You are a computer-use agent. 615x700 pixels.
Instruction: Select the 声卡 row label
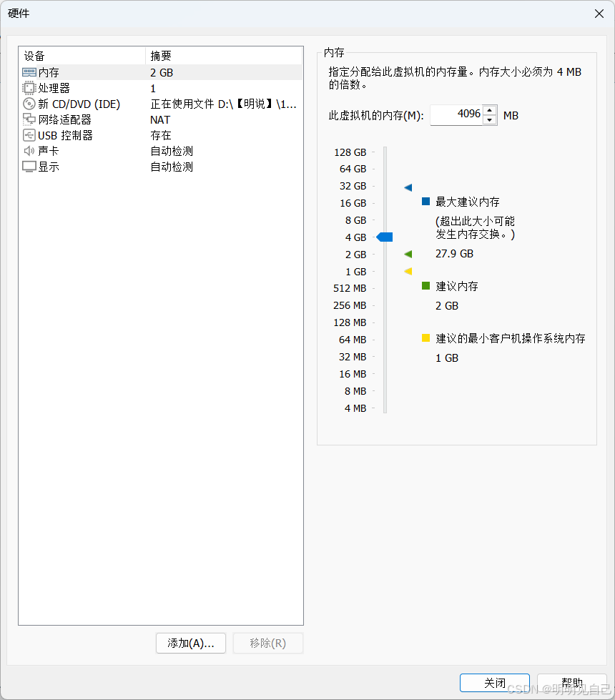coord(48,151)
